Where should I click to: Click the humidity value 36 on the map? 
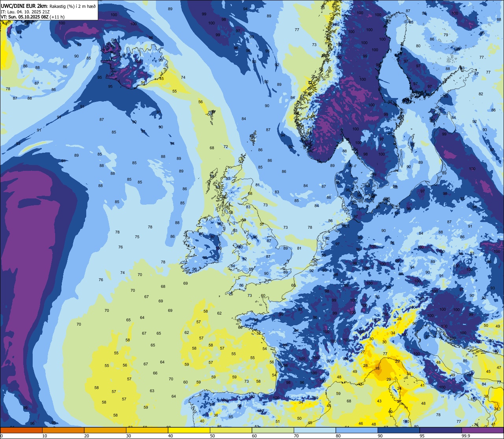tap(216, 415)
